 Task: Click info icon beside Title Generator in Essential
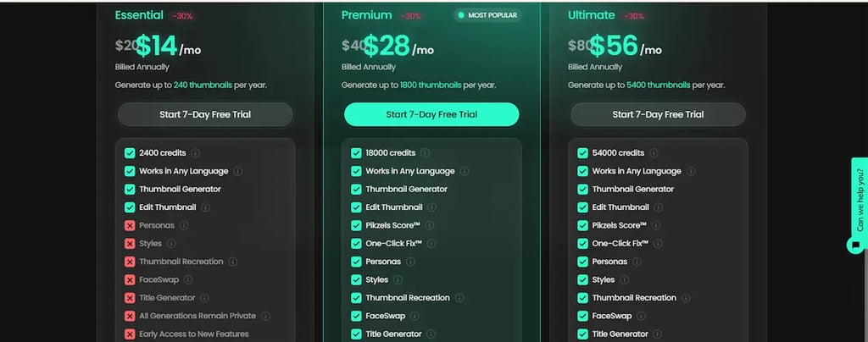204,298
